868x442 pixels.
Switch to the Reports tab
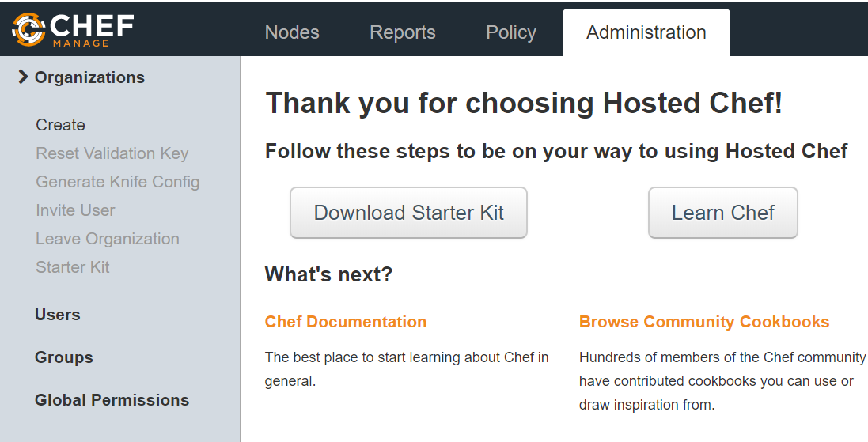(403, 32)
